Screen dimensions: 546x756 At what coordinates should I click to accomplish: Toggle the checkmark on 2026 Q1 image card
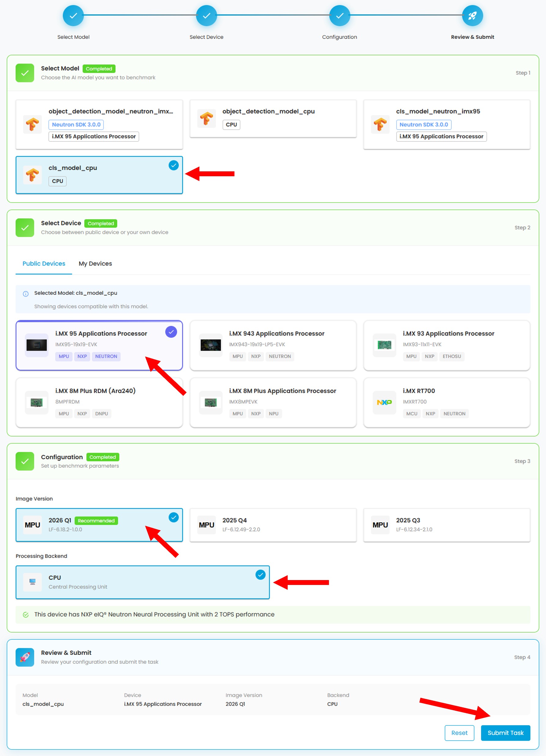tap(173, 517)
